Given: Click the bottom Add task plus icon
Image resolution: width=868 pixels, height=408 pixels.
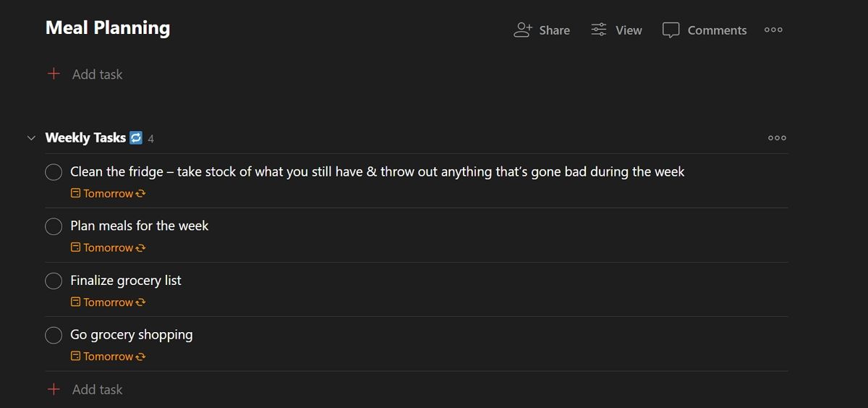Looking at the screenshot, I should (x=54, y=389).
